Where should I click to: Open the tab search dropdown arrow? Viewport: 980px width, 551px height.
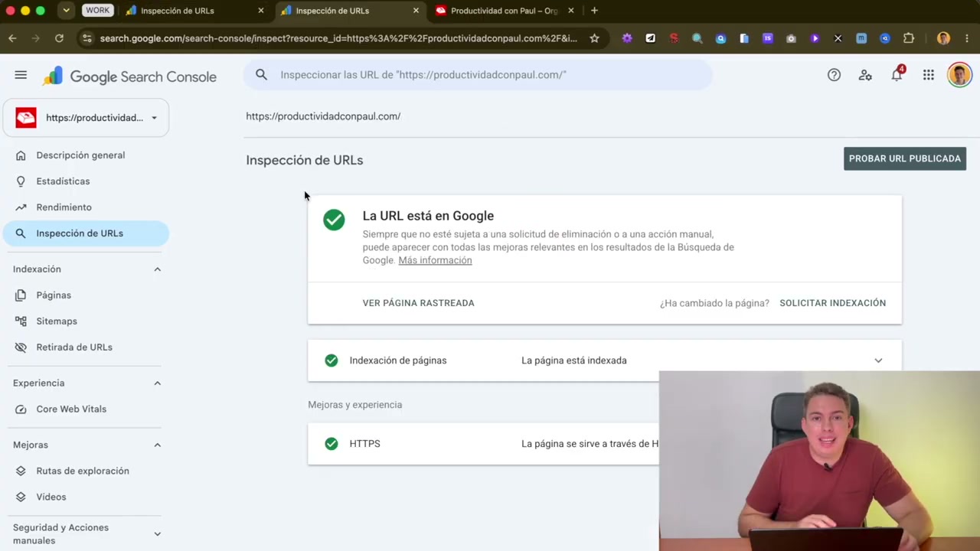pyautogui.click(x=66, y=11)
